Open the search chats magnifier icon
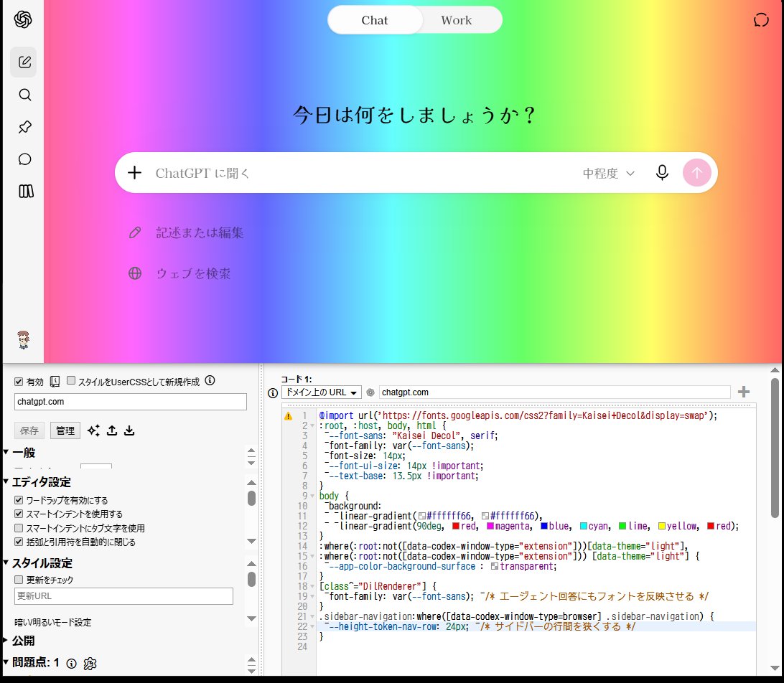Image resolution: width=784 pixels, height=683 pixels. [x=25, y=95]
